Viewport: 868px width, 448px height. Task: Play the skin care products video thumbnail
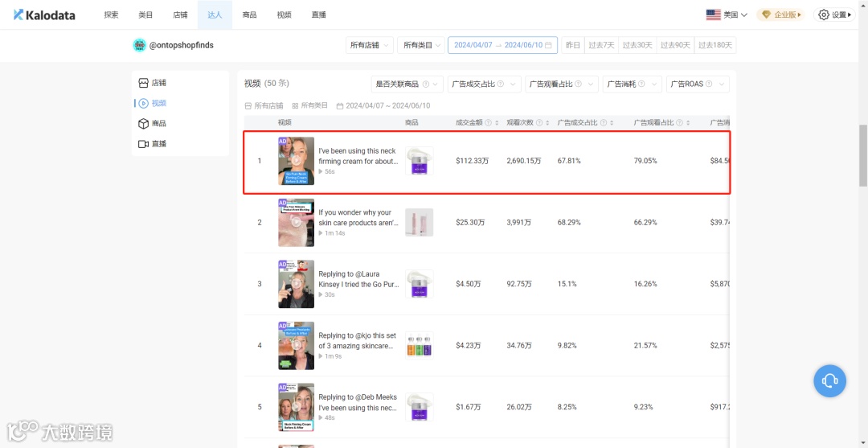tap(296, 223)
